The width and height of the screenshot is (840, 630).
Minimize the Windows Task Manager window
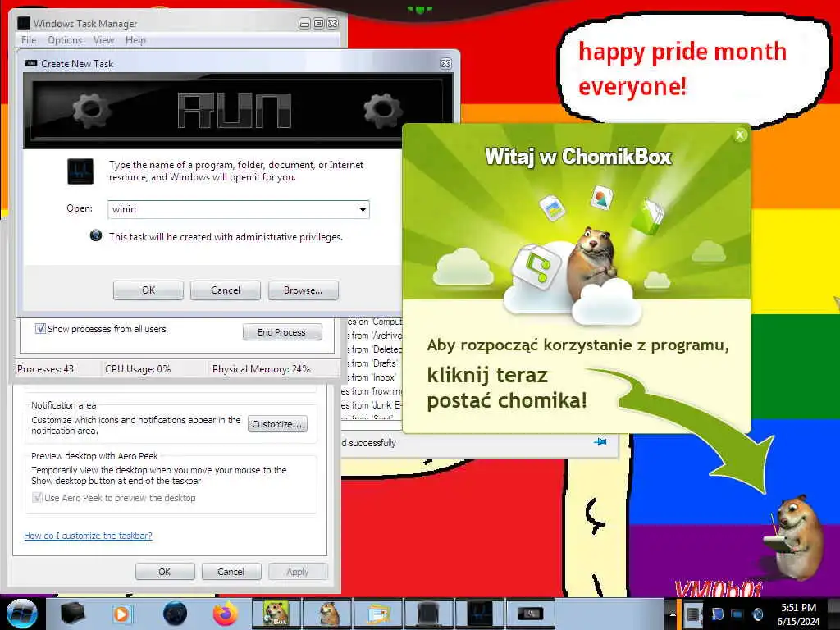[x=304, y=23]
